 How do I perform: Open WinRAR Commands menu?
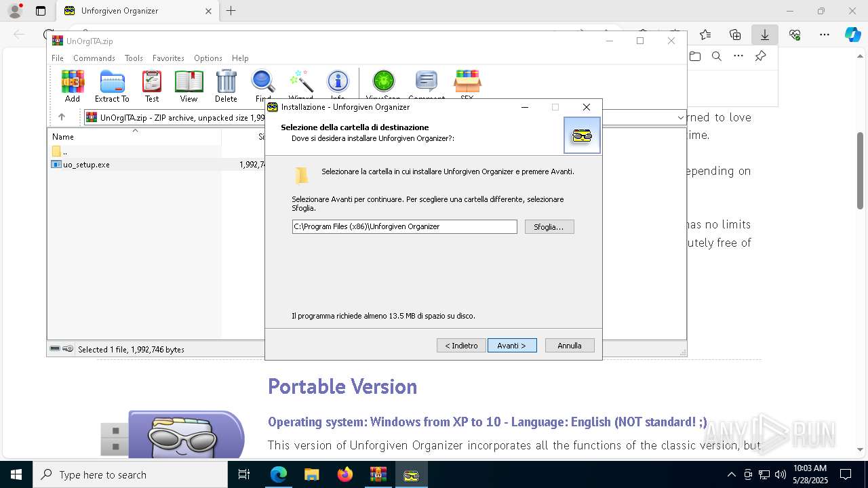(94, 58)
